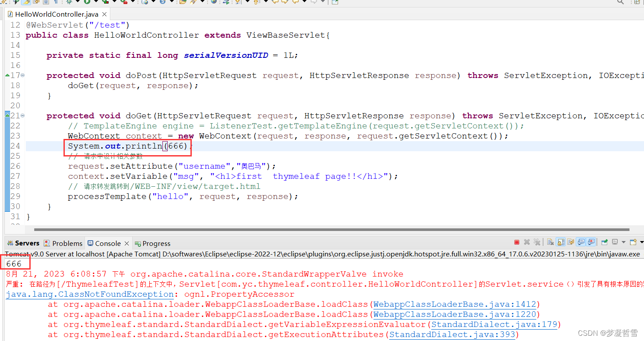Click the Display Selected Console icon
This screenshot has width=644, height=341.
click(615, 242)
